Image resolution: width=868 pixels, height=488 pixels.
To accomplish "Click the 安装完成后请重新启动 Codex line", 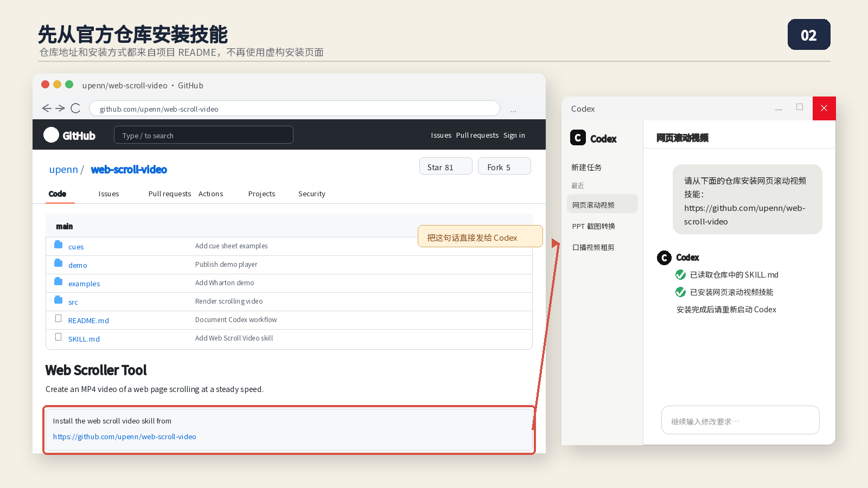I will (x=726, y=310).
